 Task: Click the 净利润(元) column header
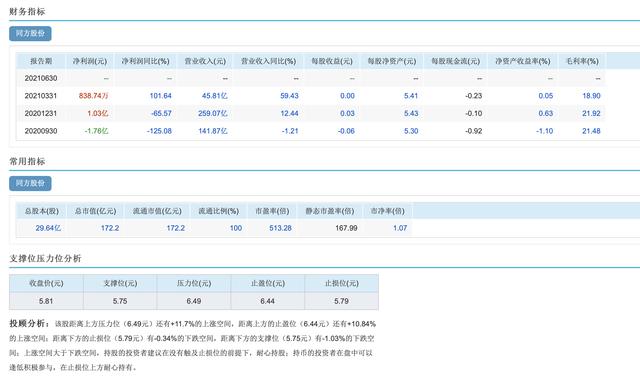[90, 61]
